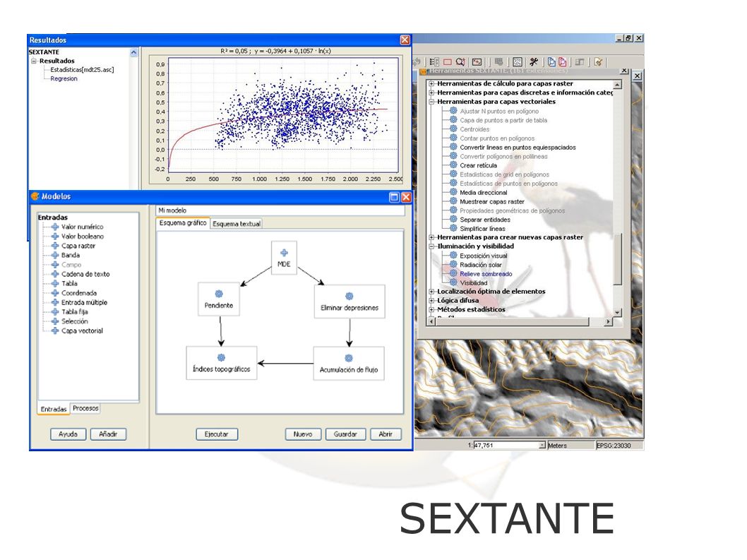Click the gear icon beside Separar entidades
Screen dimensions: 747x560
pyautogui.click(x=453, y=219)
